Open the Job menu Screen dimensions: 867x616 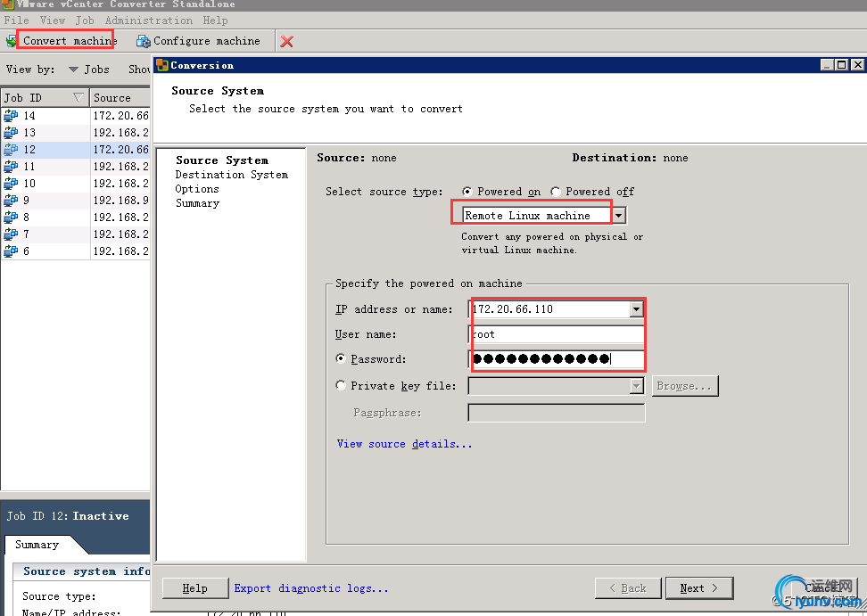[x=85, y=21]
